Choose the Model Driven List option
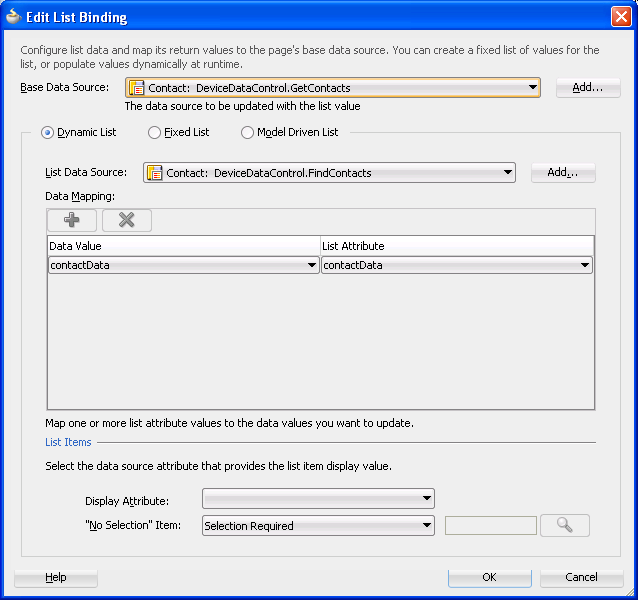The image size is (638, 600). (247, 133)
